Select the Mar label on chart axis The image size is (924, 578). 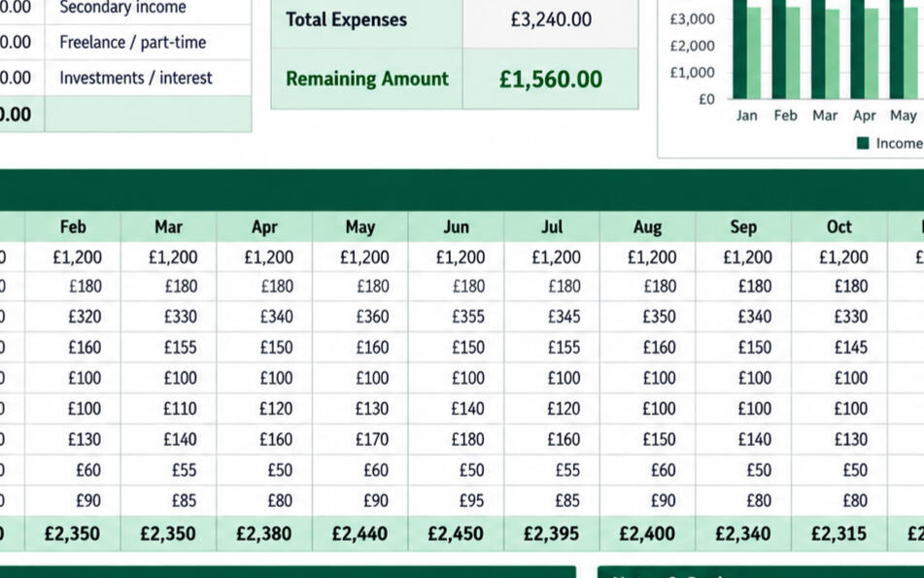[x=825, y=116]
